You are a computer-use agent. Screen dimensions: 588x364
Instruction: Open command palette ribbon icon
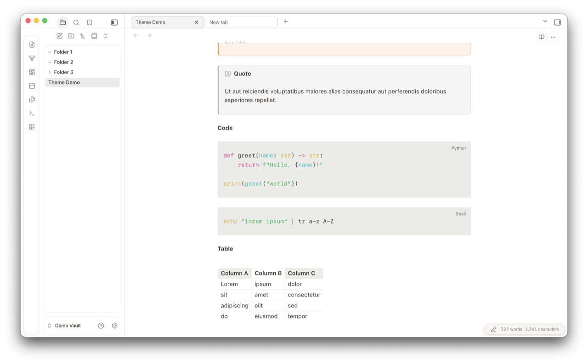tap(32, 113)
